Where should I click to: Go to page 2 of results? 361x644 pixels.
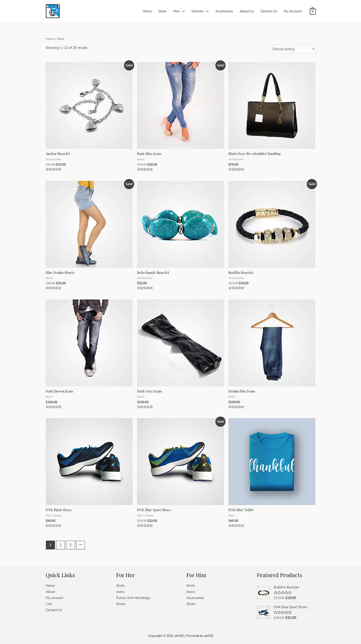(60, 545)
